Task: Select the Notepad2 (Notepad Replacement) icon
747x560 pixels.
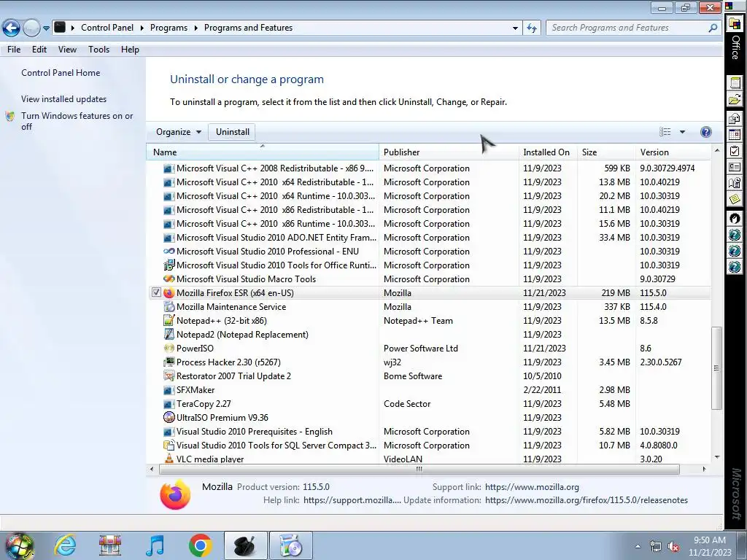Action: (169, 334)
